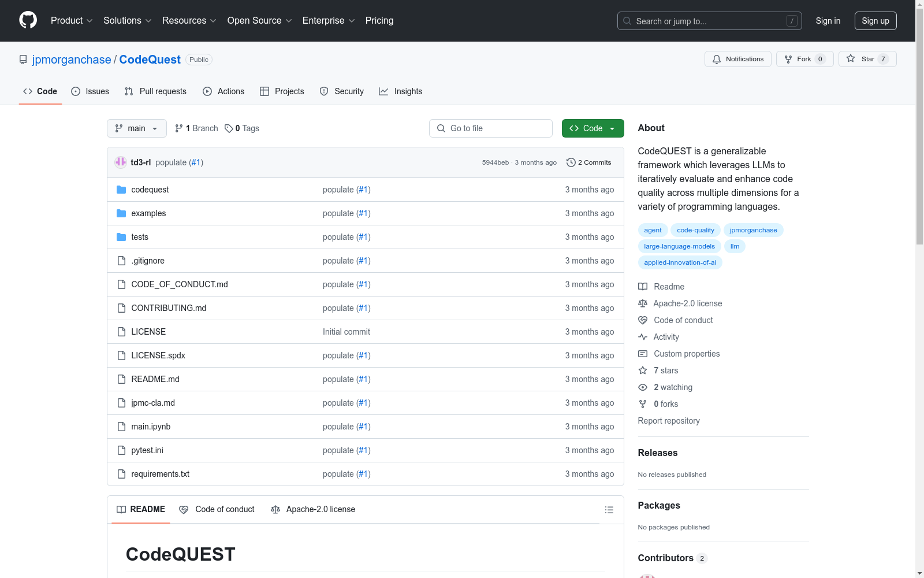Viewport: 924px width, 578px height.
Task: Open the tests folder icon
Action: 121,237
